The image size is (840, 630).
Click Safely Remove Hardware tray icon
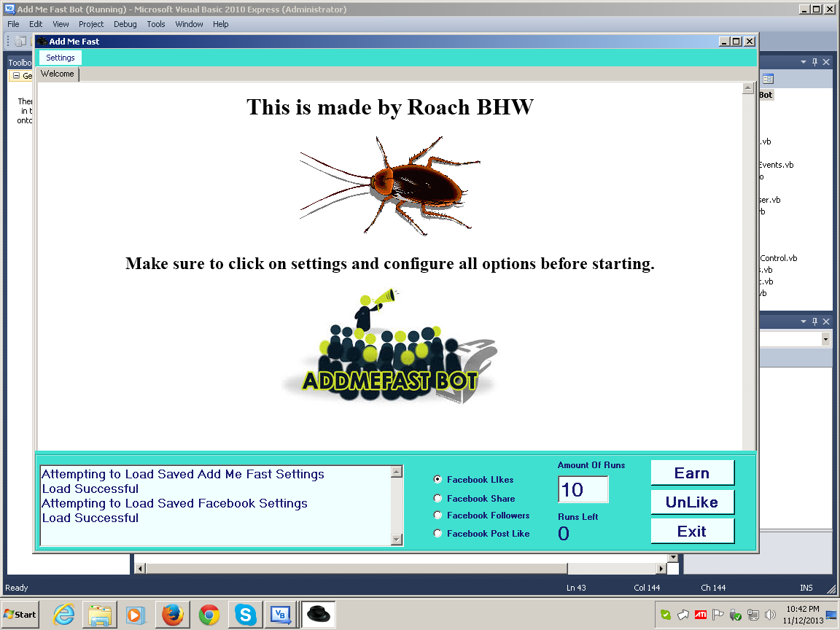[736, 615]
